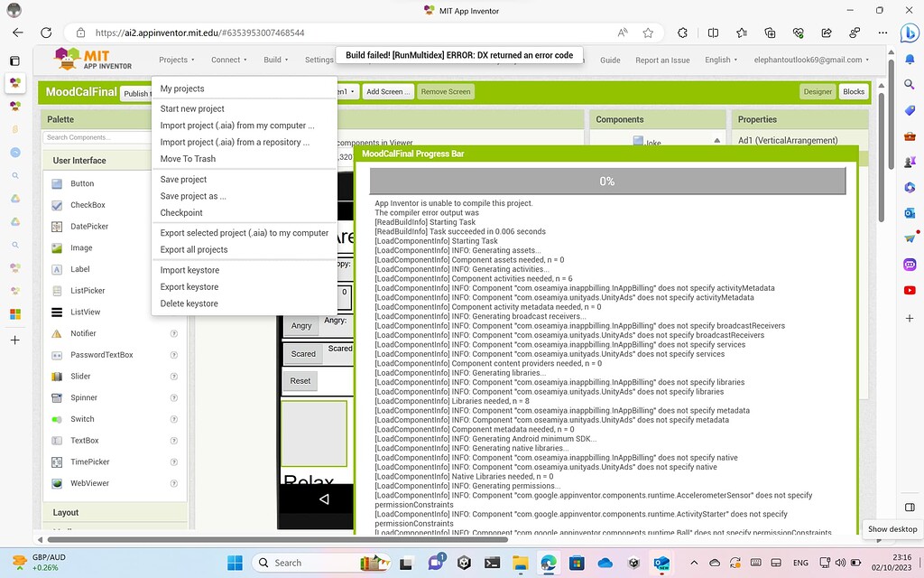This screenshot has width=924, height=578.
Task: Activate the Designer view
Action: (817, 91)
